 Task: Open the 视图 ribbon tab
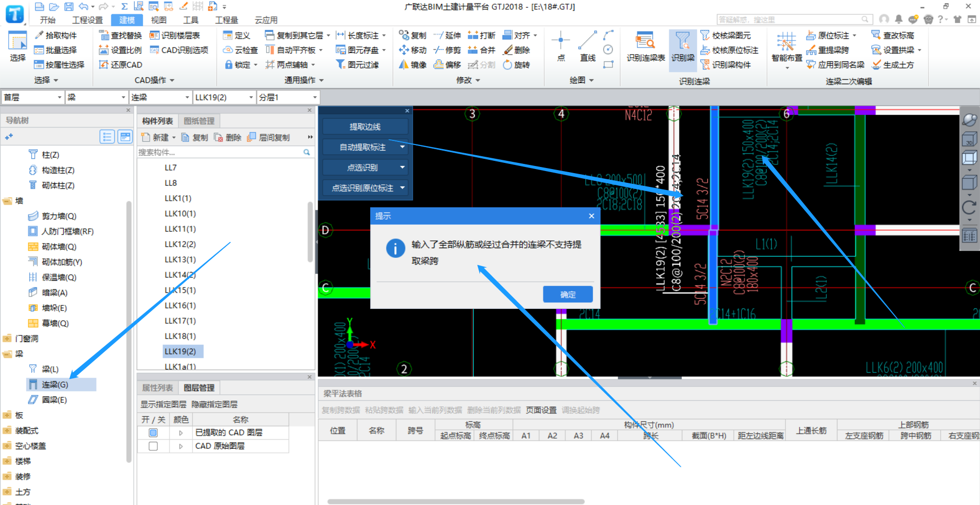click(159, 20)
